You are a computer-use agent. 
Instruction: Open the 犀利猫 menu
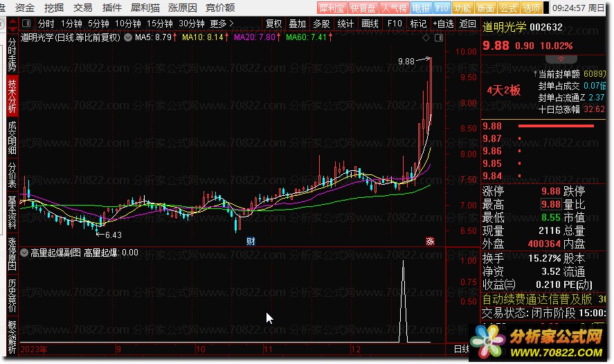[x=145, y=8]
